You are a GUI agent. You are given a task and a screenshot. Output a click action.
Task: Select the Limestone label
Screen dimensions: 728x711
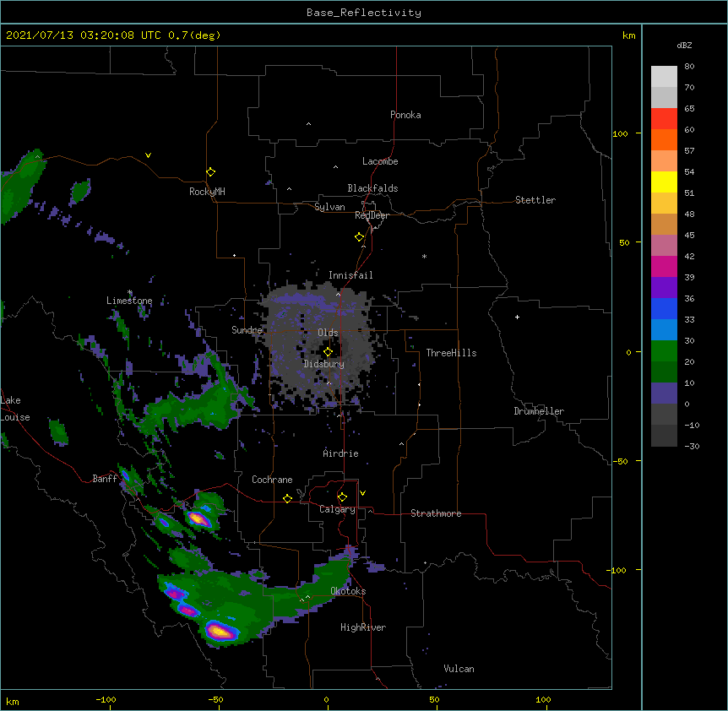[129, 301]
